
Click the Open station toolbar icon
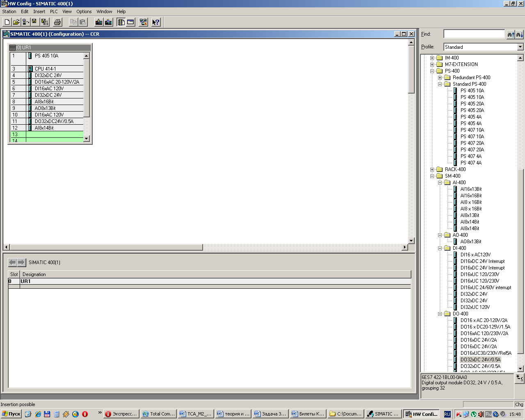tap(16, 22)
